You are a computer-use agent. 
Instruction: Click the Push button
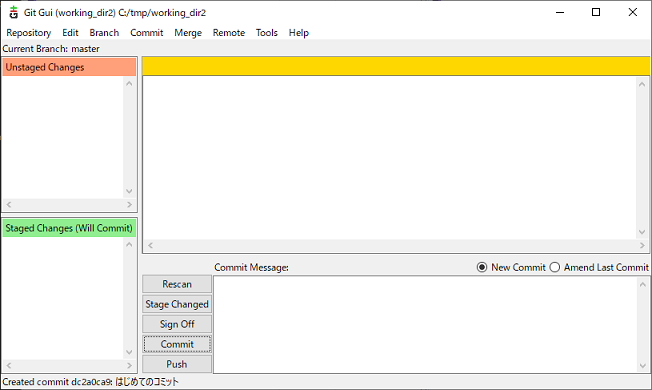pos(177,364)
